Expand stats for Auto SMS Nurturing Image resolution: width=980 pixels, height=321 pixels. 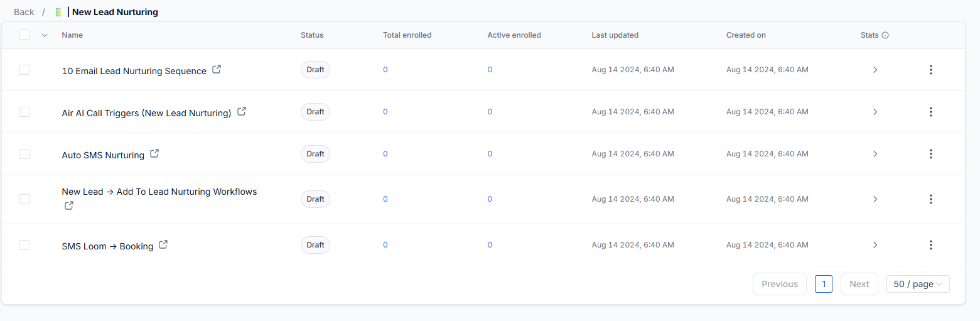[875, 154]
